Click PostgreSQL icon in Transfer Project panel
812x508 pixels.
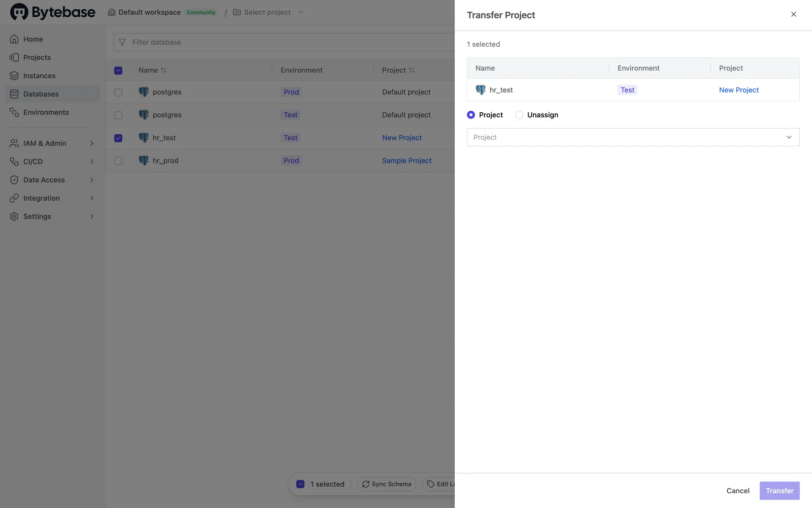pos(481,90)
